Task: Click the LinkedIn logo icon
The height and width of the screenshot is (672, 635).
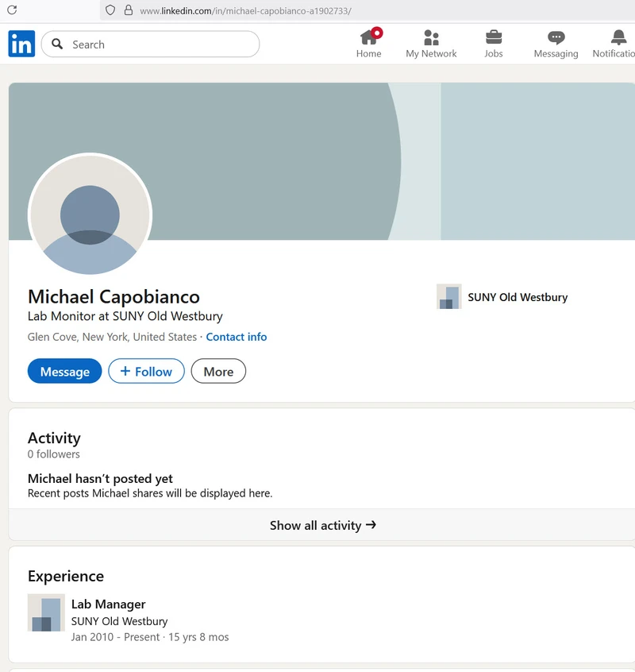Action: [21, 44]
